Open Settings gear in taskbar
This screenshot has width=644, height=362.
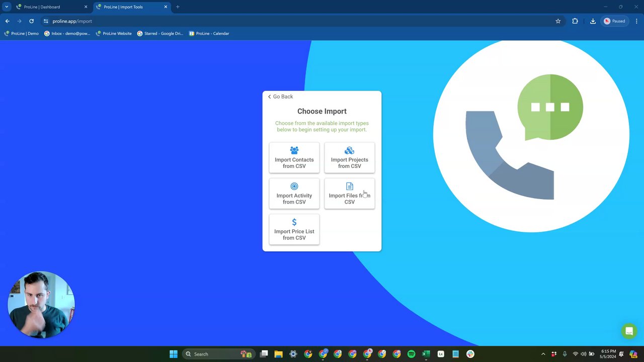click(293, 354)
